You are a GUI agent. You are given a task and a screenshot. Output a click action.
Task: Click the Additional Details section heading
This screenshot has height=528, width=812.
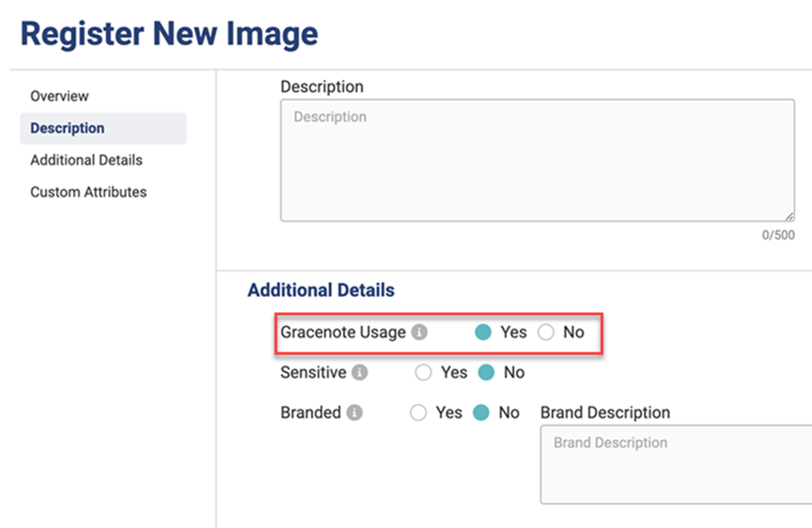tap(320, 290)
